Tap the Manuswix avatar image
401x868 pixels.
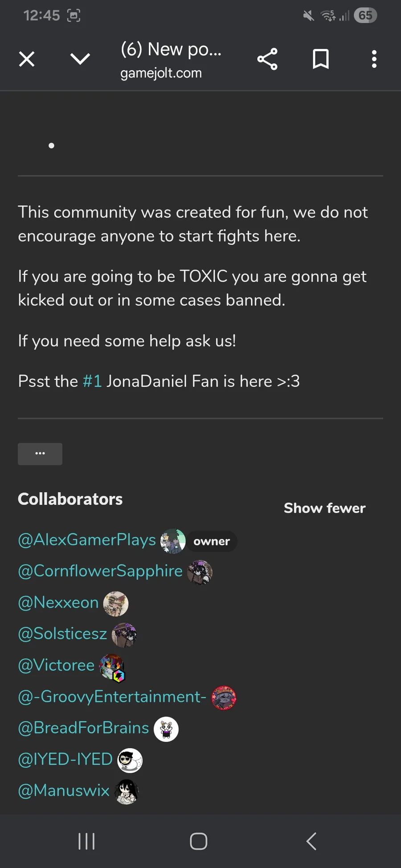(x=127, y=792)
